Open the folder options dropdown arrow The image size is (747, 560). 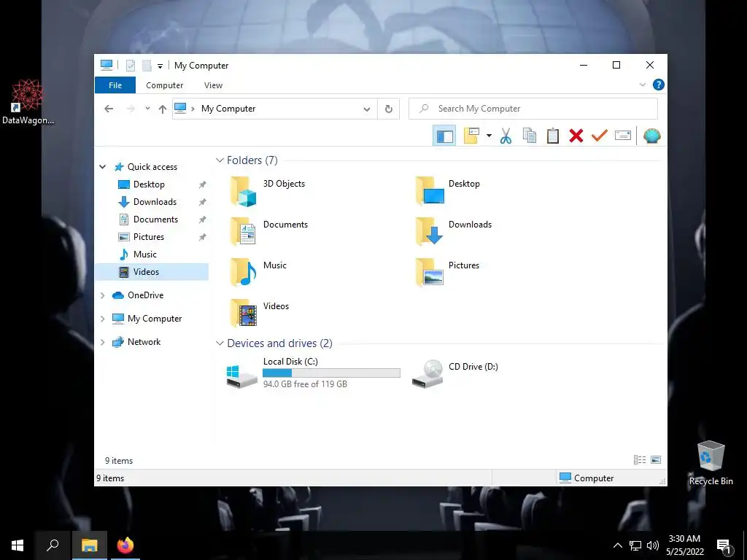point(489,136)
